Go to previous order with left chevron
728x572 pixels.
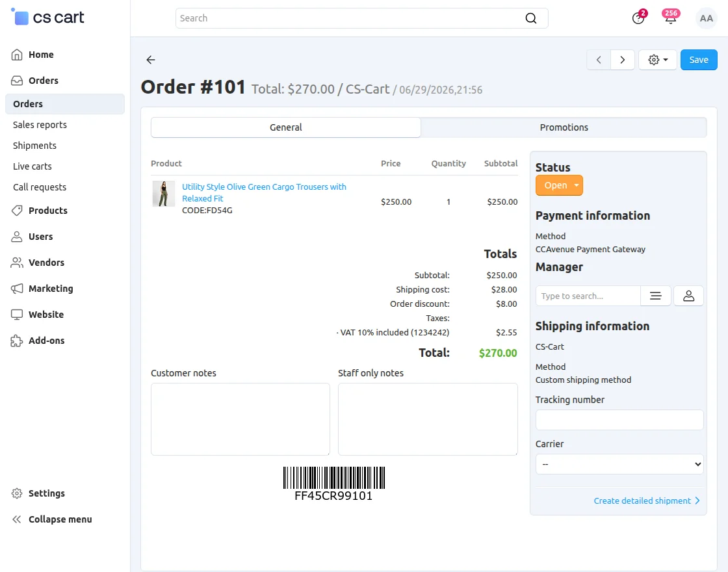pos(599,60)
